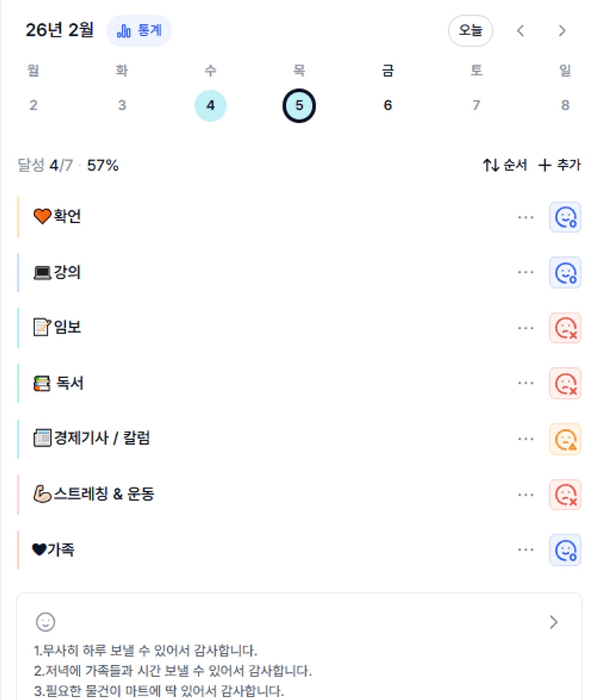Go to the previous week arrow
The image size is (593, 700).
tap(521, 31)
